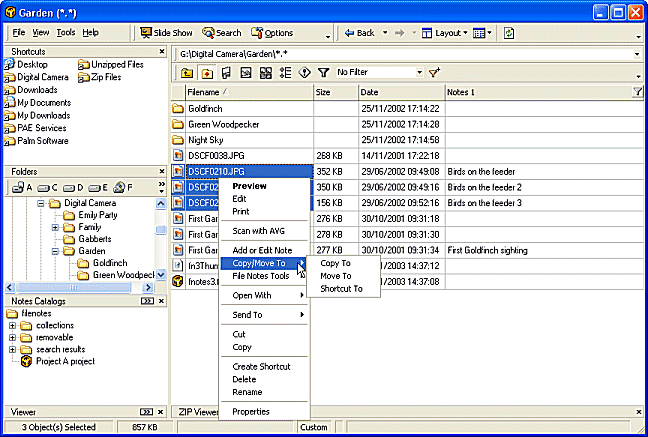This screenshot has width=648, height=437.
Task: Click the Desktop shortcut icon
Action: tap(9, 64)
